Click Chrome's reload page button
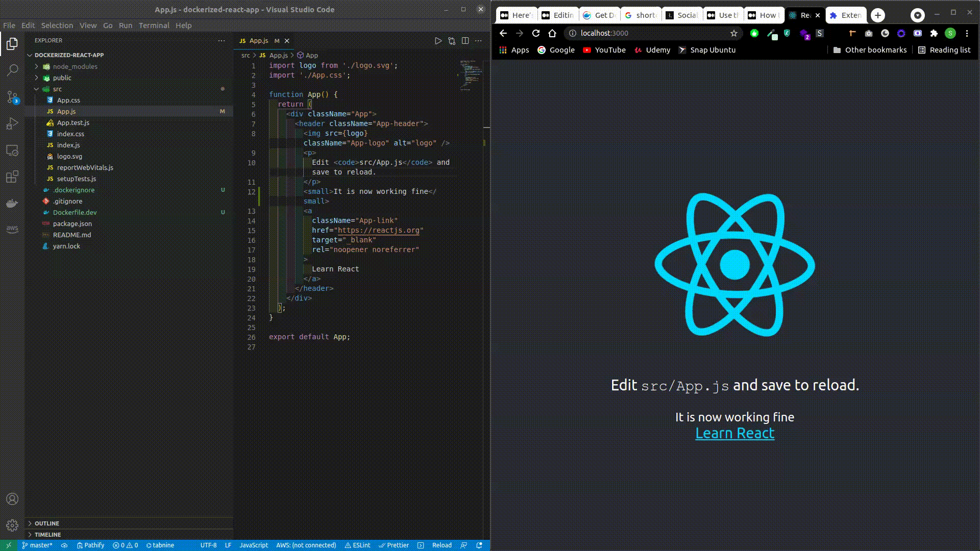This screenshot has width=980, height=551. pos(535,33)
